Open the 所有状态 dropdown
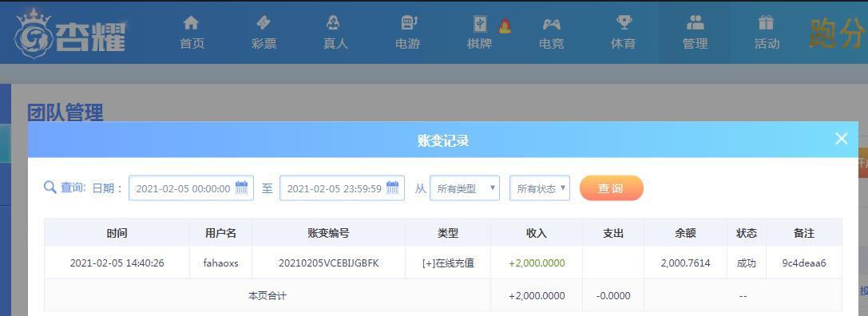The height and width of the screenshot is (316, 868). (540, 188)
